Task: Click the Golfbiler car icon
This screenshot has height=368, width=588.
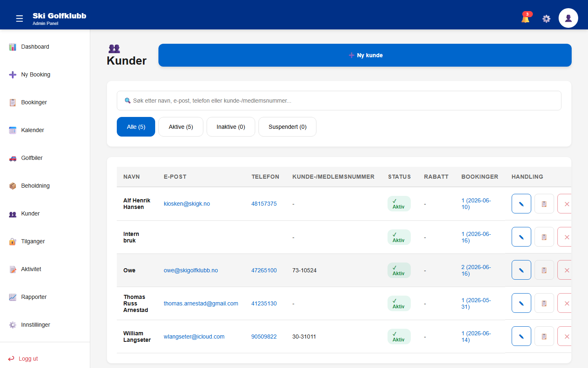Action: (13, 158)
